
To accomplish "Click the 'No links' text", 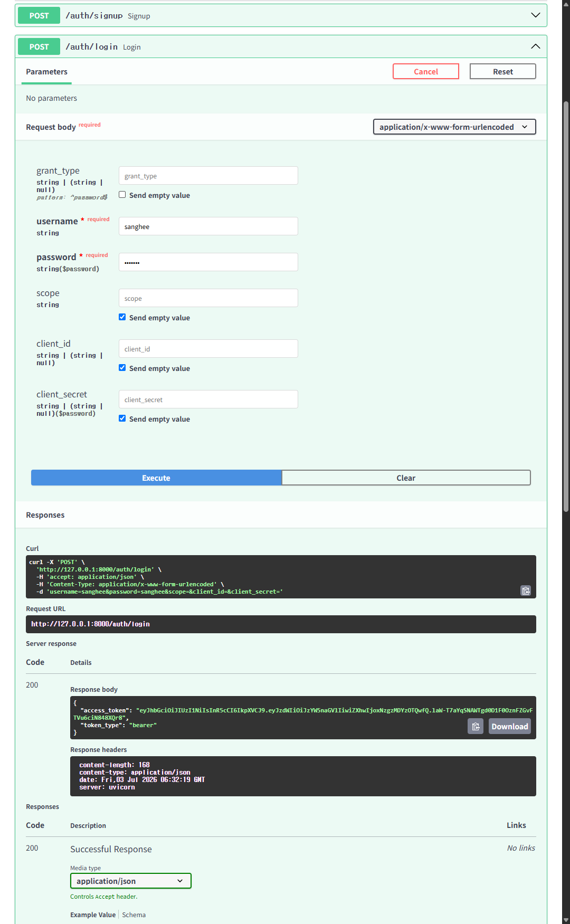I will pos(521,848).
